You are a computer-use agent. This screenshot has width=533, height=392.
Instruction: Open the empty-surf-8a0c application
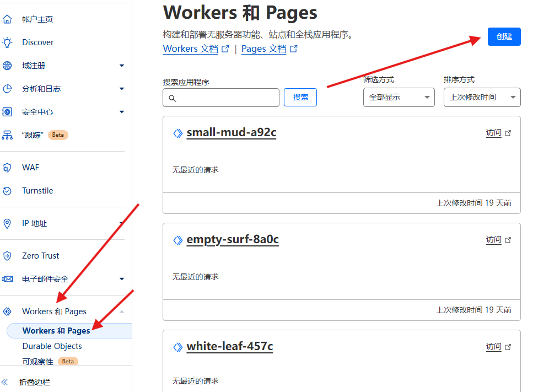(233, 240)
